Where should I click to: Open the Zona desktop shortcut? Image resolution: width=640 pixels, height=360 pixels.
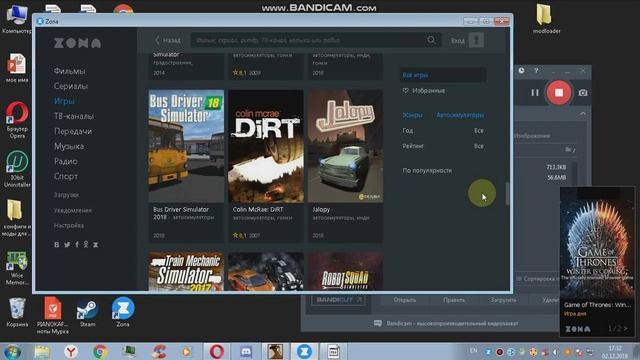[123, 312]
